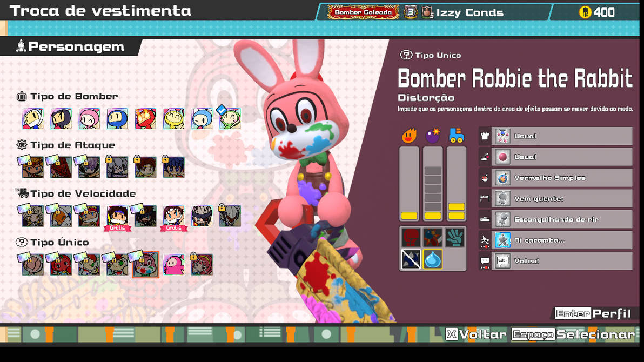Click the blue roller skate speed icon

point(457,135)
